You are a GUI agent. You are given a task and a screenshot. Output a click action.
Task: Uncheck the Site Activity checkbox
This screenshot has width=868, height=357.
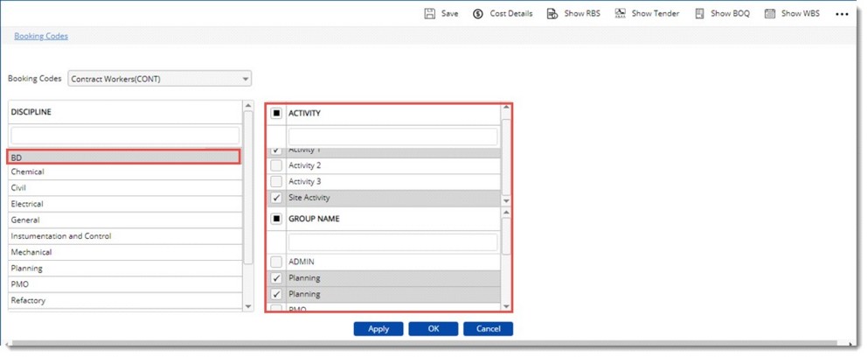[276, 198]
